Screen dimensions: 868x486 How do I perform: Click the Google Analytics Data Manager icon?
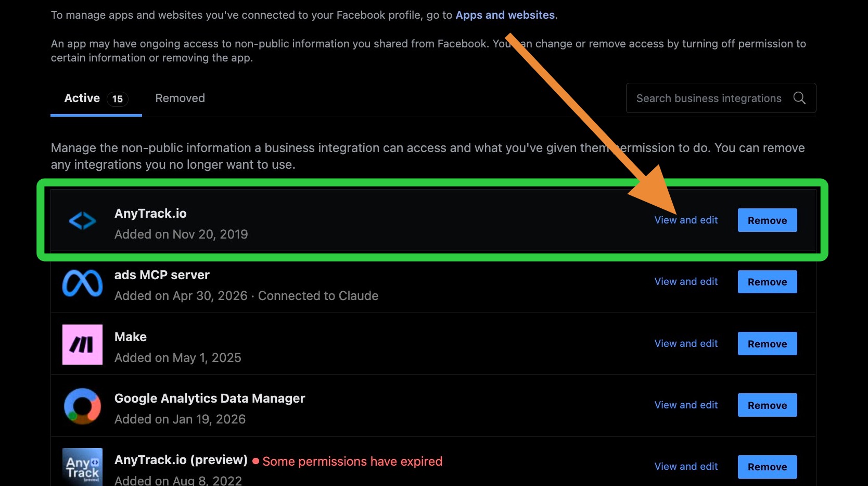82,406
